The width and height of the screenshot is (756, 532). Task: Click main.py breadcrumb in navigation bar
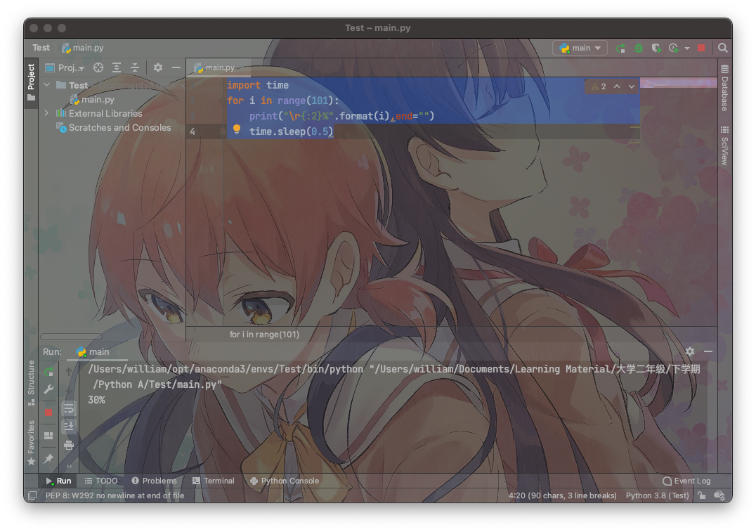(83, 48)
